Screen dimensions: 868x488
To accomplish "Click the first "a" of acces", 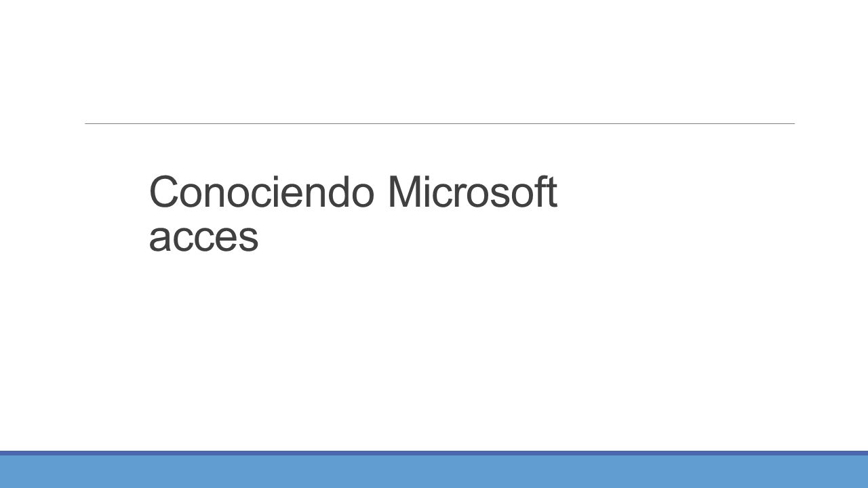I will pos(159,239).
